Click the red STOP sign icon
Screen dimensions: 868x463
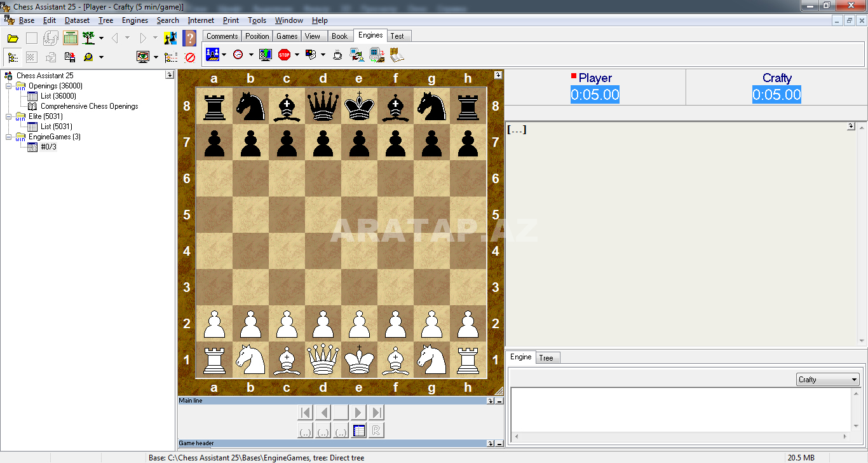click(284, 55)
